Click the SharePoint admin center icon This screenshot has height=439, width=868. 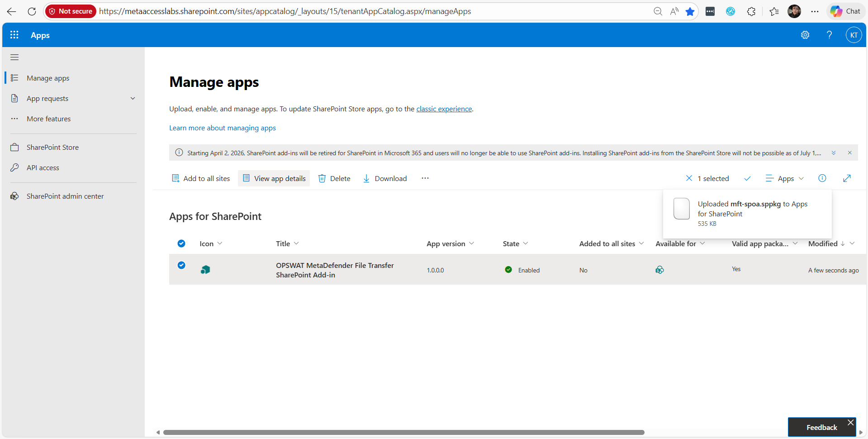coord(15,196)
